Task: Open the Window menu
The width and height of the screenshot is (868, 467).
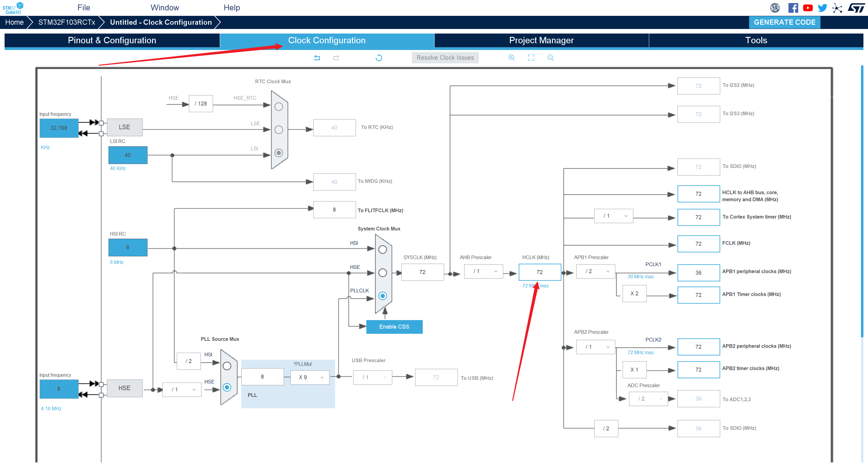Action: tap(165, 8)
